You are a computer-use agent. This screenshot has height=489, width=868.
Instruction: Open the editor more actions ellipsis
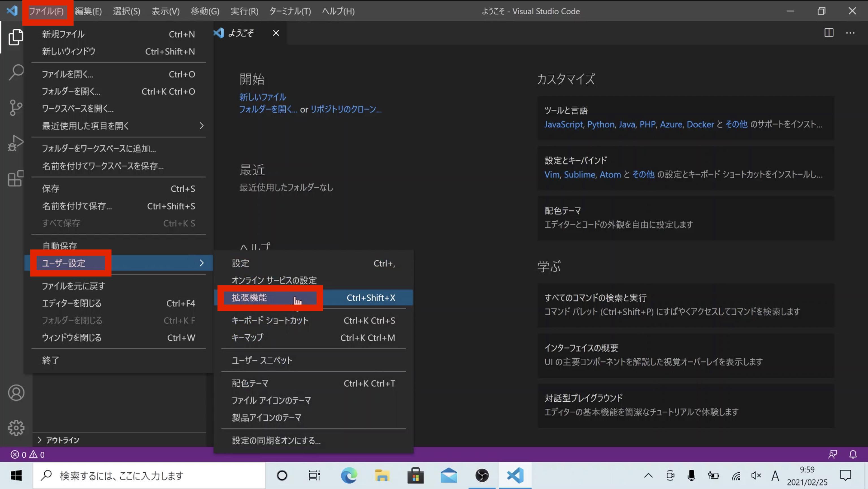(850, 33)
